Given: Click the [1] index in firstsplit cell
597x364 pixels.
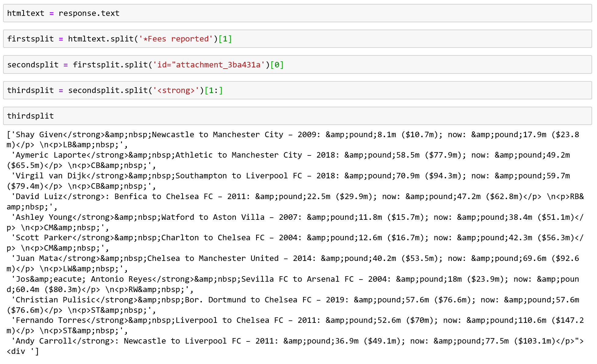Looking at the screenshot, I should point(225,39).
